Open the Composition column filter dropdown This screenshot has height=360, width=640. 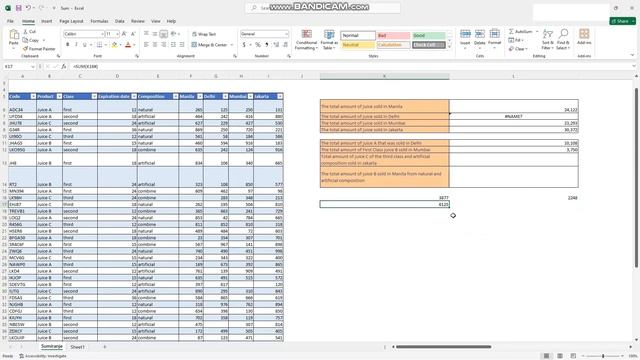(x=176, y=96)
